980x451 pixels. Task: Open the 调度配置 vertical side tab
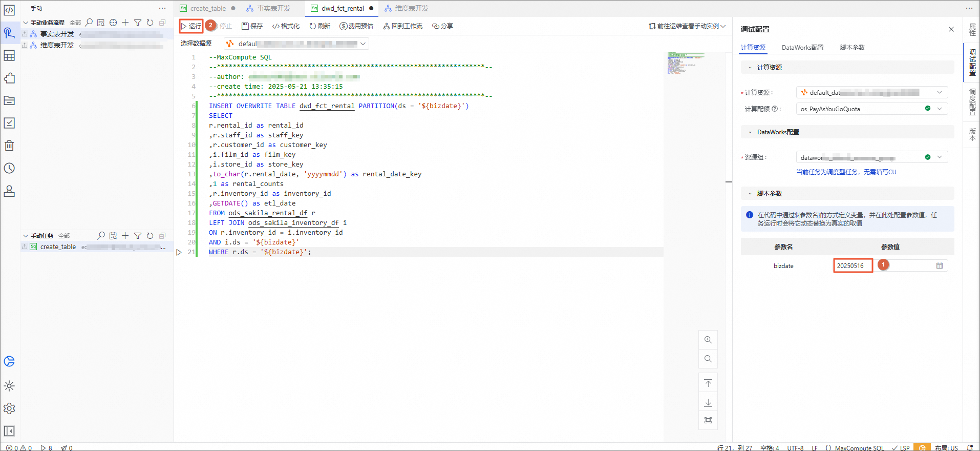[972, 102]
